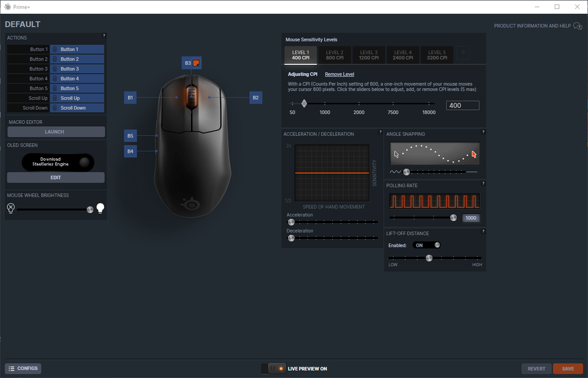The image size is (588, 378).
Task: Select the Level 5 3200 CPI tab
Action: [x=436, y=55]
